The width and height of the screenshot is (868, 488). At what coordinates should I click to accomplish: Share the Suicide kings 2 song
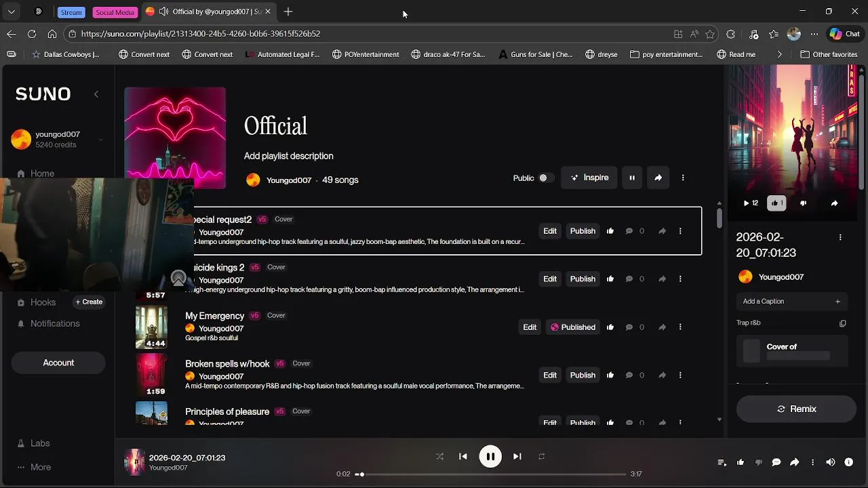[663, 279]
